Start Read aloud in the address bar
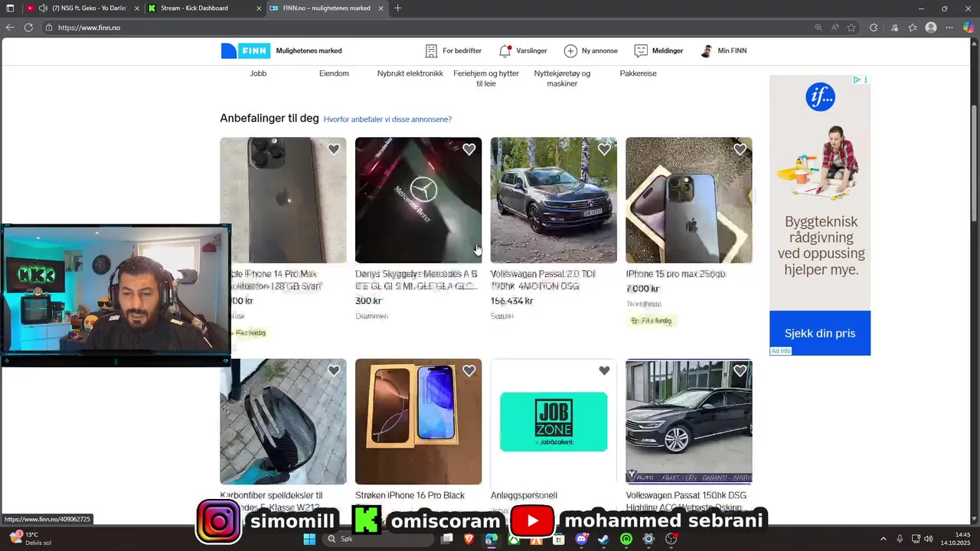The height and width of the screenshot is (551, 980). (835, 28)
